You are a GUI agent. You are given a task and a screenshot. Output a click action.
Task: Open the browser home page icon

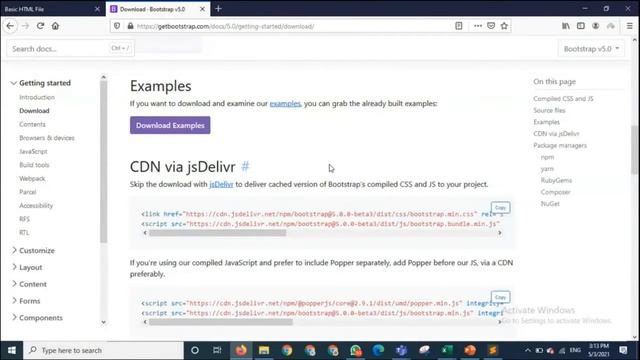point(56,26)
